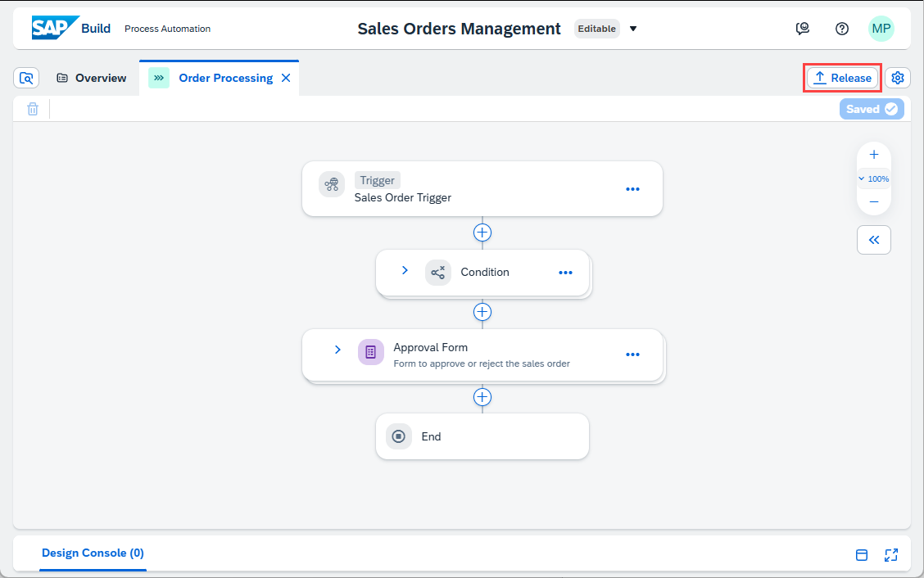Click the Process Automation label
Image resolution: width=924 pixels, height=578 pixels.
[x=167, y=29]
